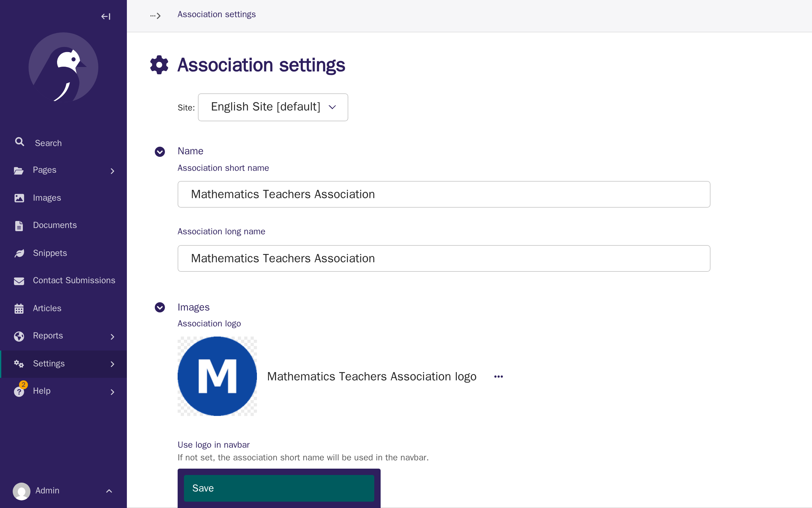Click the Help notification badge showing 2
The width and height of the screenshot is (812, 508).
click(23, 385)
